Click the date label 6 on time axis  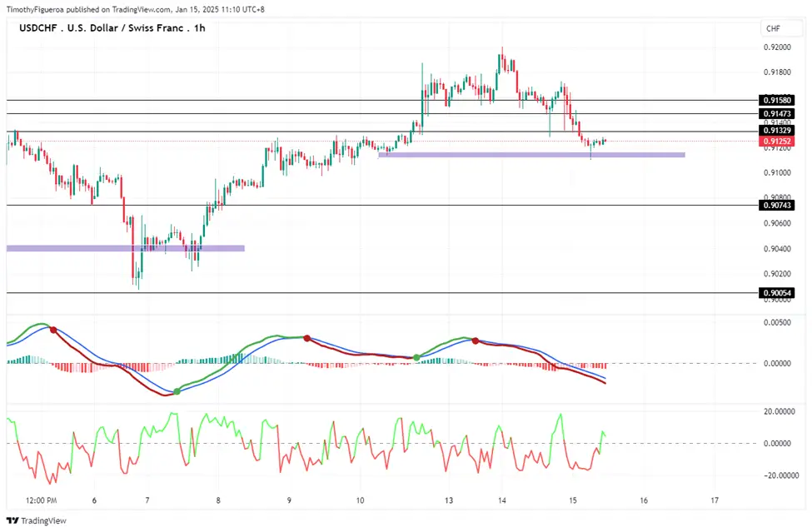tap(94, 500)
